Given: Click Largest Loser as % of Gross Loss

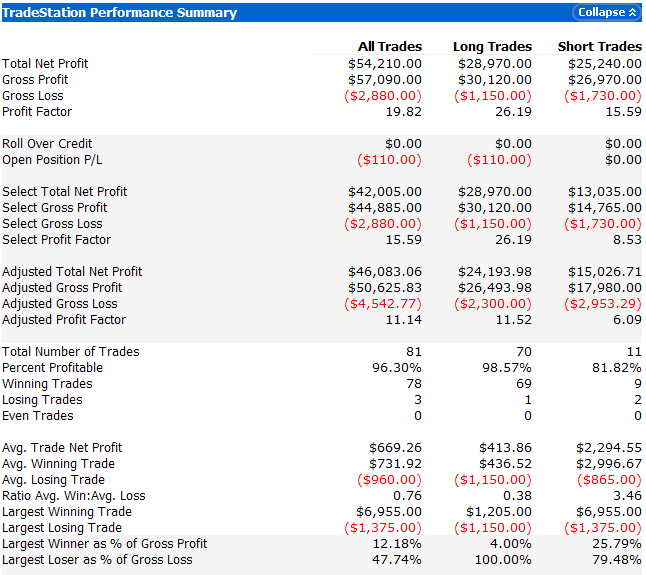Looking at the screenshot, I should 97,560.
